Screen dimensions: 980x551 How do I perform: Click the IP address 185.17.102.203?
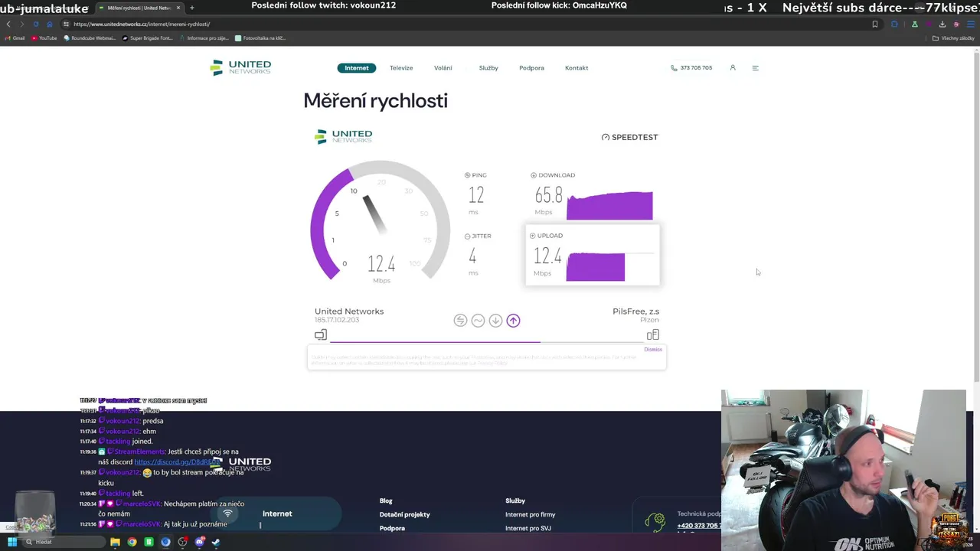pos(337,320)
